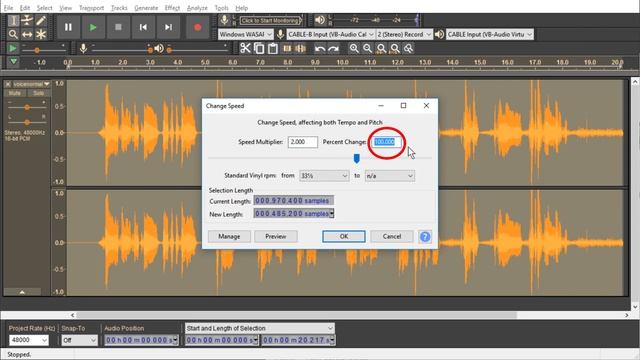Click Cancel in Change Speed dialog
Screen dimensions: 640x360
pyautogui.click(x=392, y=236)
